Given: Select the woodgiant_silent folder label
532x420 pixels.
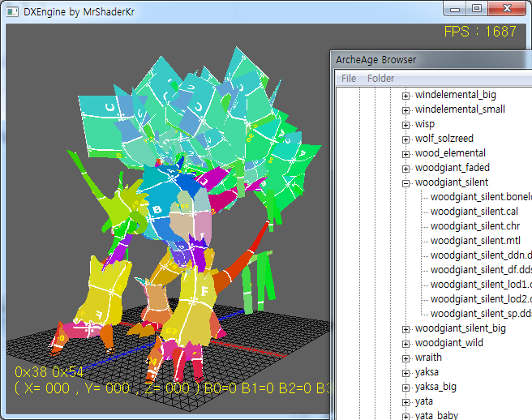Looking at the screenshot, I should pos(451,182).
